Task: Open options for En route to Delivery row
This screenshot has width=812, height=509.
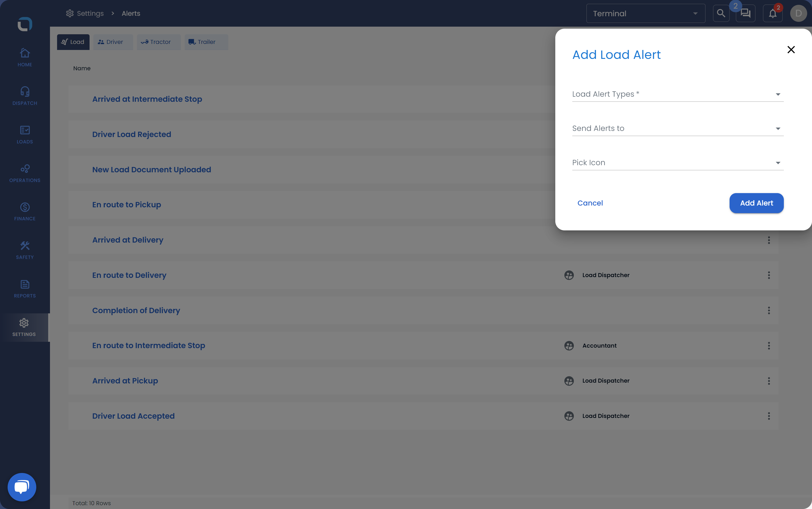Action: tap(769, 275)
